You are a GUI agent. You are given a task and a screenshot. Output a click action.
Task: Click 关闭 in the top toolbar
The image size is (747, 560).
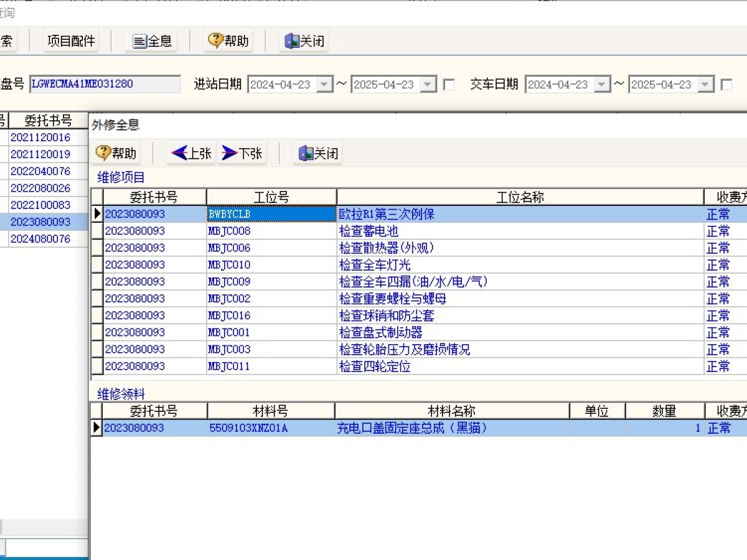pyautogui.click(x=304, y=41)
